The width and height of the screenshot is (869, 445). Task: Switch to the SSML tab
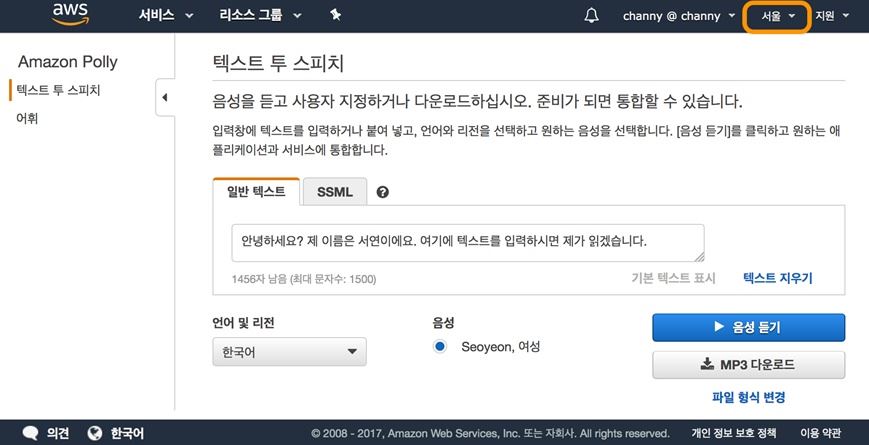334,191
